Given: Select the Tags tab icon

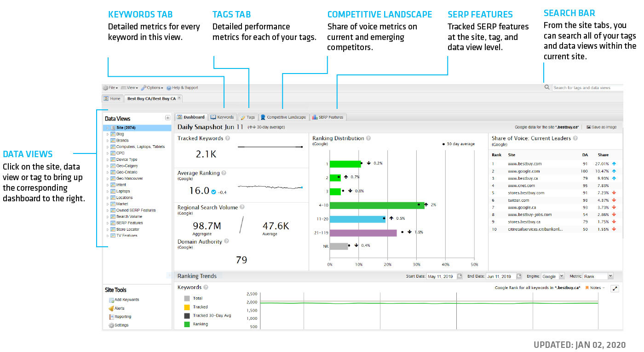Looking at the screenshot, I should coord(242,117).
